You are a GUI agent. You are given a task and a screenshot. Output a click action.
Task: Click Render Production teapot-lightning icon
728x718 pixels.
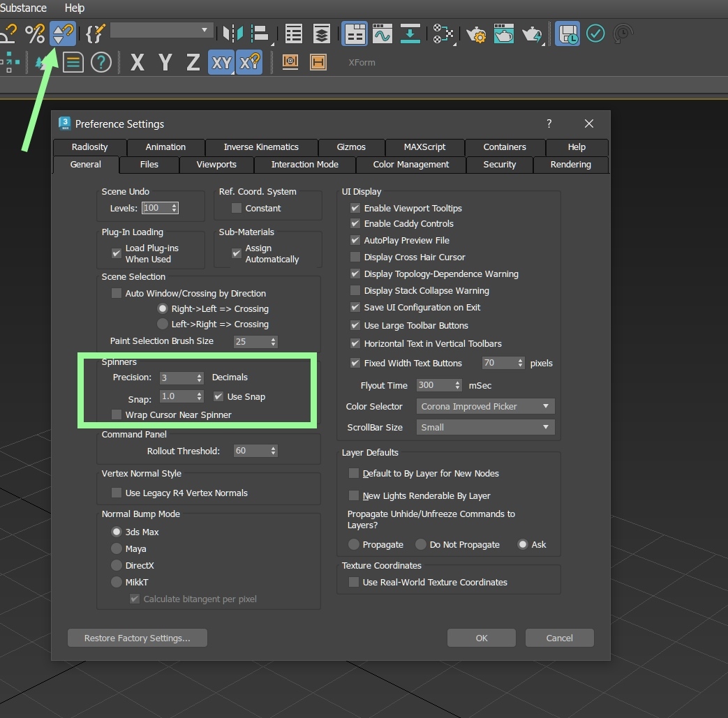click(x=532, y=34)
